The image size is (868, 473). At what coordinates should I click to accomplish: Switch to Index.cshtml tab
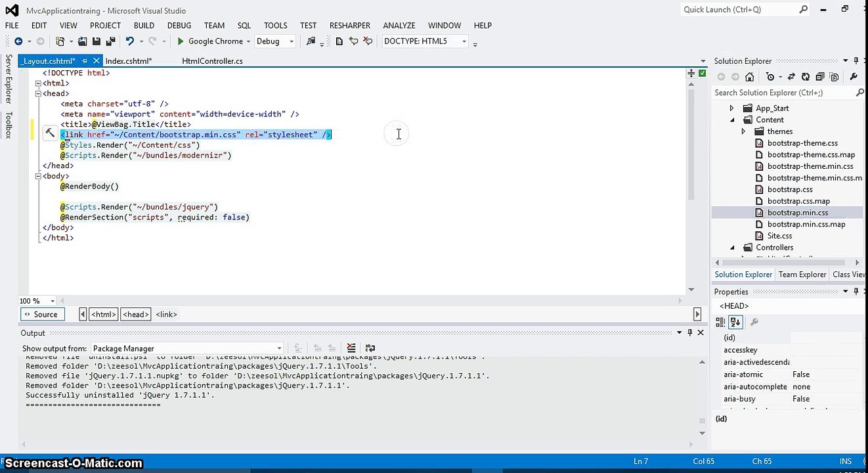pyautogui.click(x=129, y=61)
